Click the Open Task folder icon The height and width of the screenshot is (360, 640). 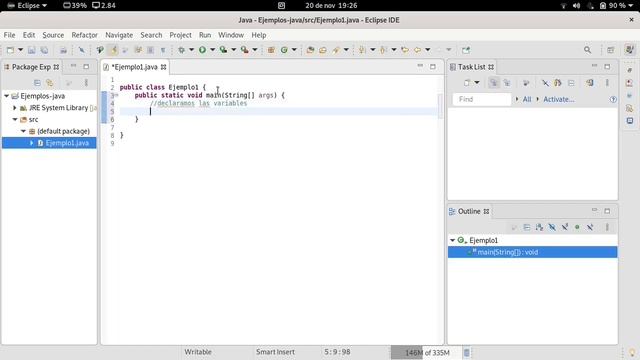[x=323, y=50]
